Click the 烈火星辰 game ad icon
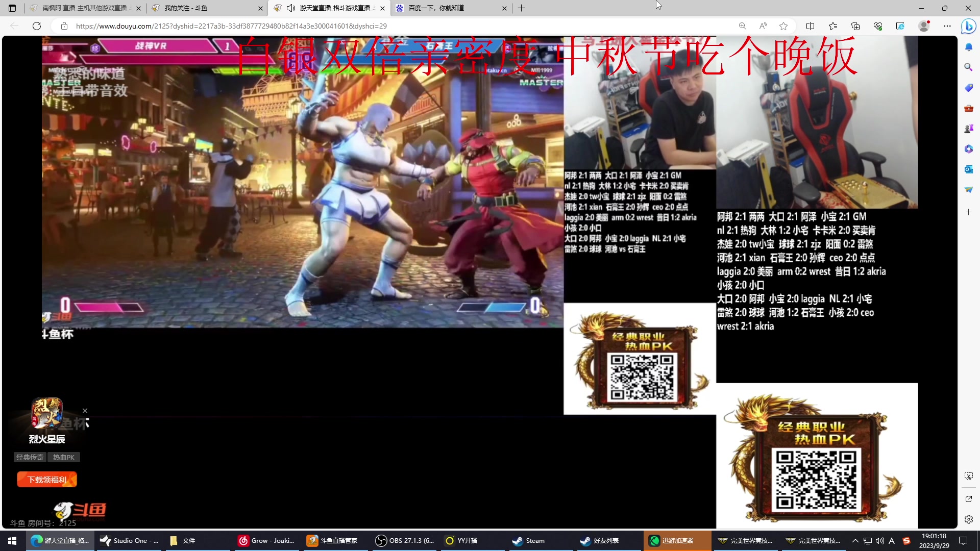This screenshot has height=551, width=980. pyautogui.click(x=47, y=413)
